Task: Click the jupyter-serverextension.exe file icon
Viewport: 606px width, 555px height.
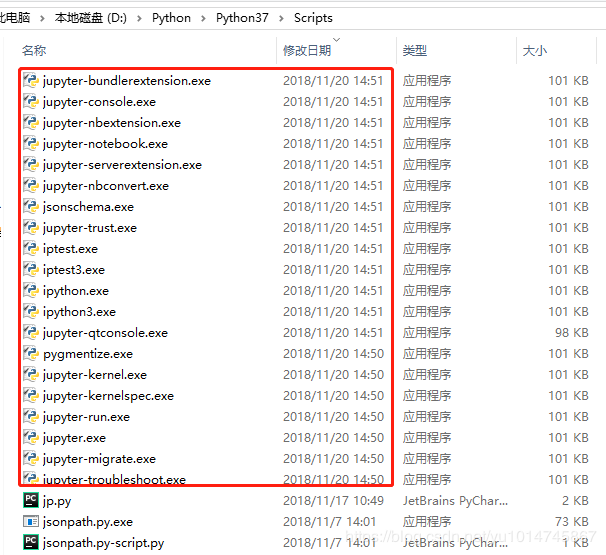Action: click(x=31, y=164)
